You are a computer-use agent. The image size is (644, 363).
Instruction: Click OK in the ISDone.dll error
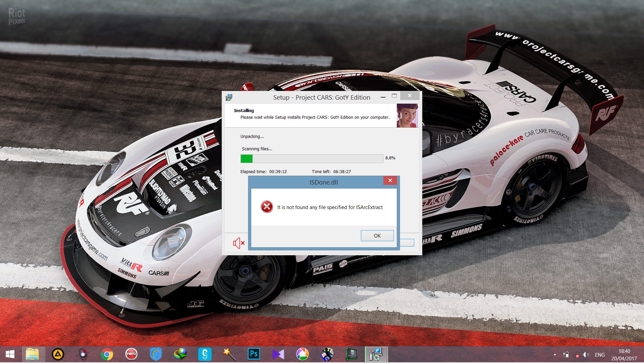click(377, 236)
